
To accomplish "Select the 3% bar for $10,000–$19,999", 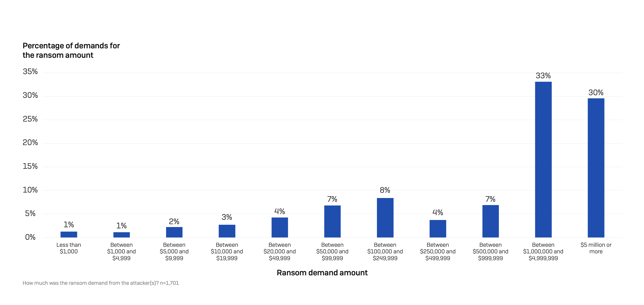I will 227,231.
